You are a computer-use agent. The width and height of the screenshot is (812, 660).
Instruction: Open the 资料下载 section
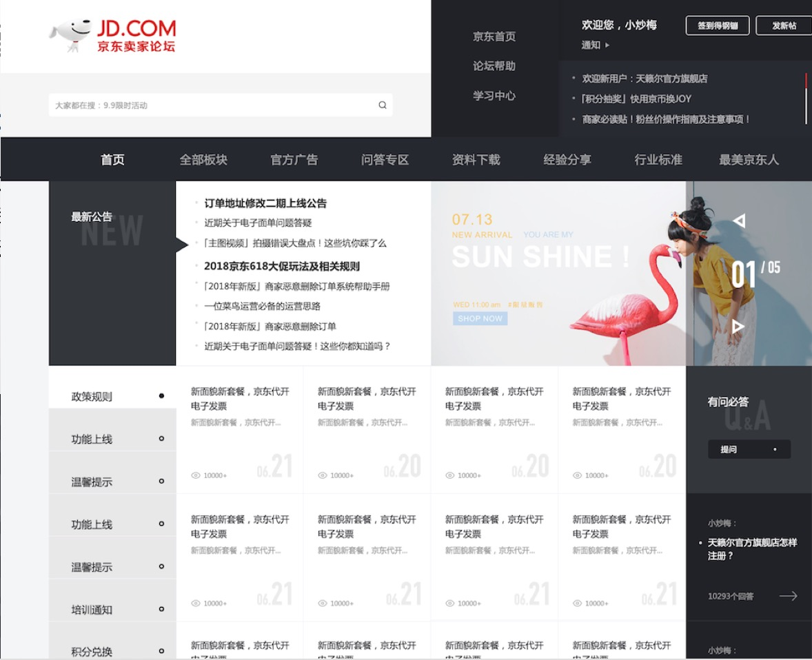(x=476, y=159)
